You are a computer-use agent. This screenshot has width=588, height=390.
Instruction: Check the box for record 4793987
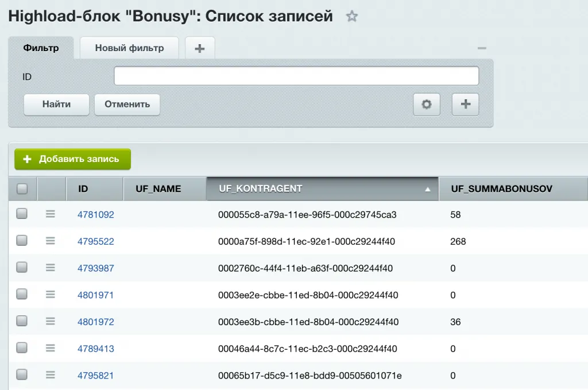(x=22, y=268)
